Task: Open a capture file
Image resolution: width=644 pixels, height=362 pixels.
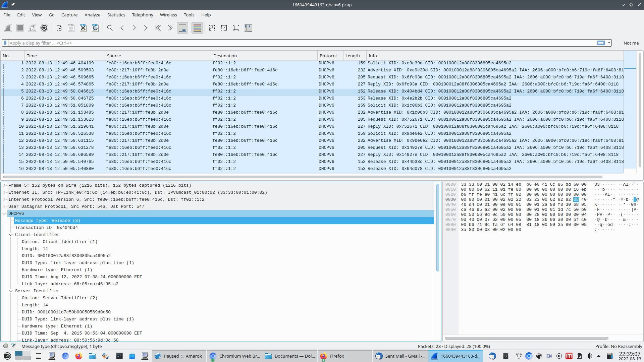Action: coord(59,28)
